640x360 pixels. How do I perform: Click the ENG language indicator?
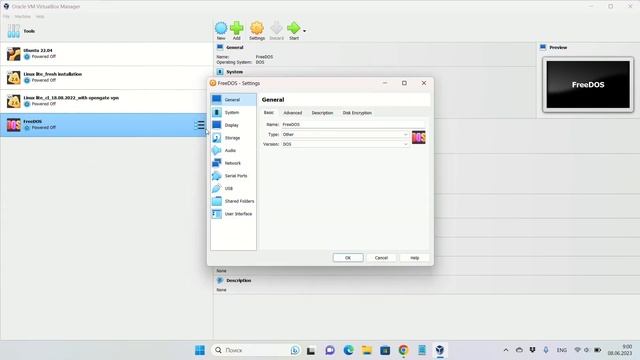click(562, 350)
